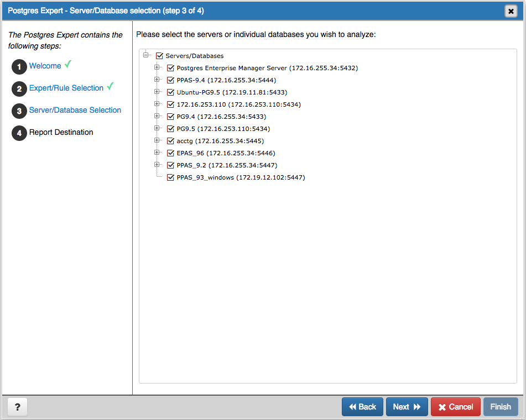
Task: Expand the 172.16.253.110 tree node
Action: click(x=157, y=103)
